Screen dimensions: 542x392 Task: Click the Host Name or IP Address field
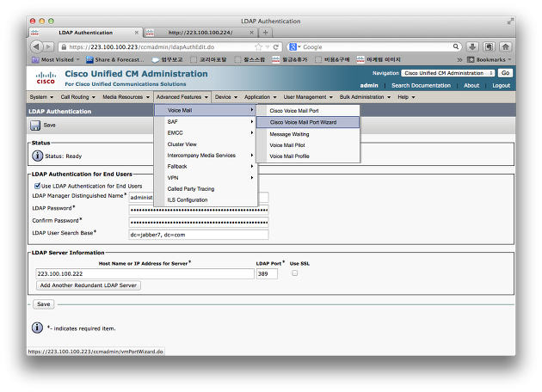[x=145, y=274]
